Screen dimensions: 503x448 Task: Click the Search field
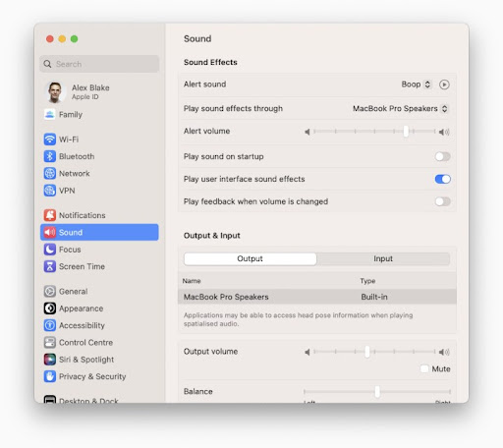coord(99,64)
